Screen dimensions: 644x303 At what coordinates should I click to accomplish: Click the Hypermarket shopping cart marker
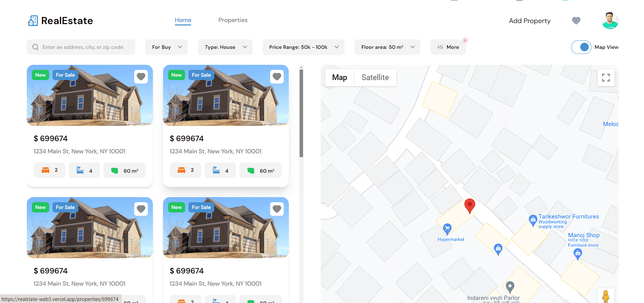tap(447, 229)
